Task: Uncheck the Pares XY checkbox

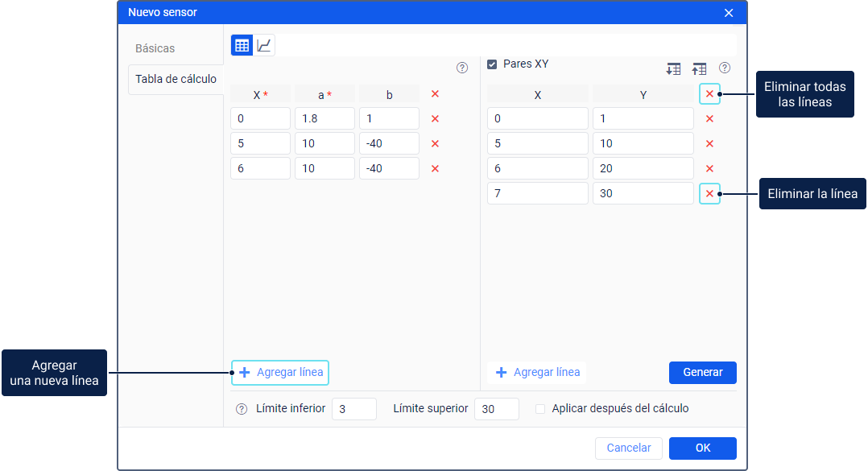Action: [x=492, y=64]
